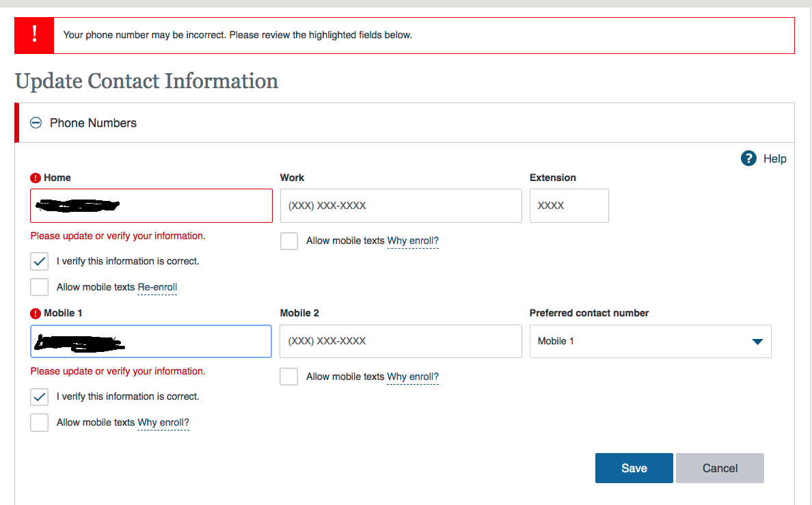Image resolution: width=812 pixels, height=505 pixels.
Task: Open the Help question mark icon
Action: pyautogui.click(x=748, y=159)
